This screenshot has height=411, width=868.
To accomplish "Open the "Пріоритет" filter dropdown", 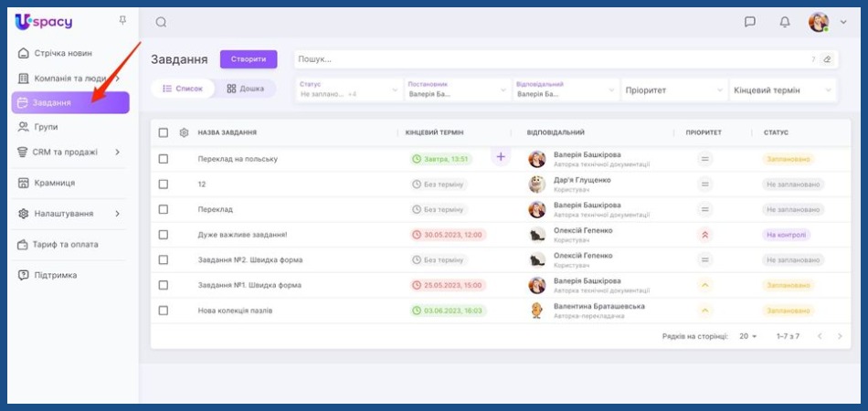I will [672, 90].
